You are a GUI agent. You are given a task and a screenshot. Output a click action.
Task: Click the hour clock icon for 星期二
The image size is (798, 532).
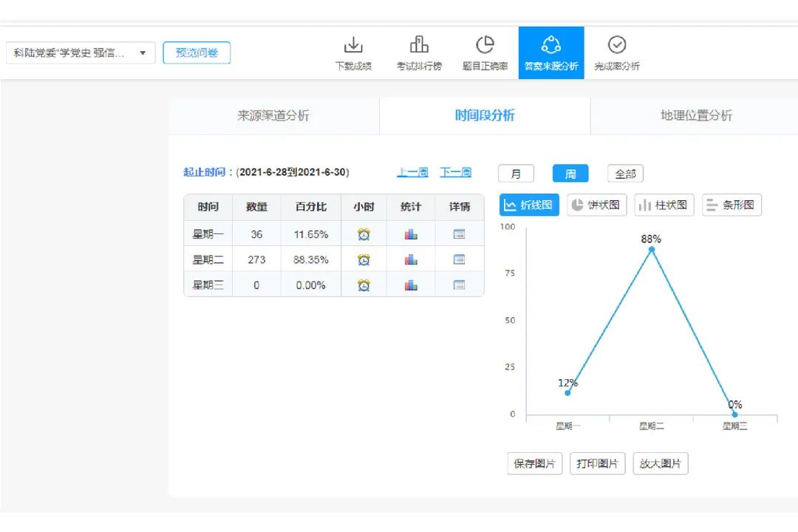[364, 259]
